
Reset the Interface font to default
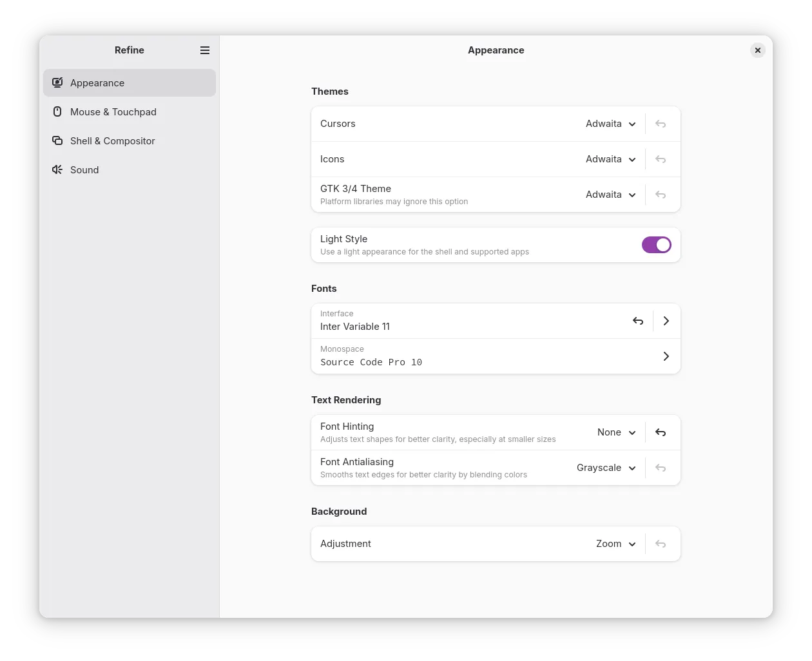638,321
